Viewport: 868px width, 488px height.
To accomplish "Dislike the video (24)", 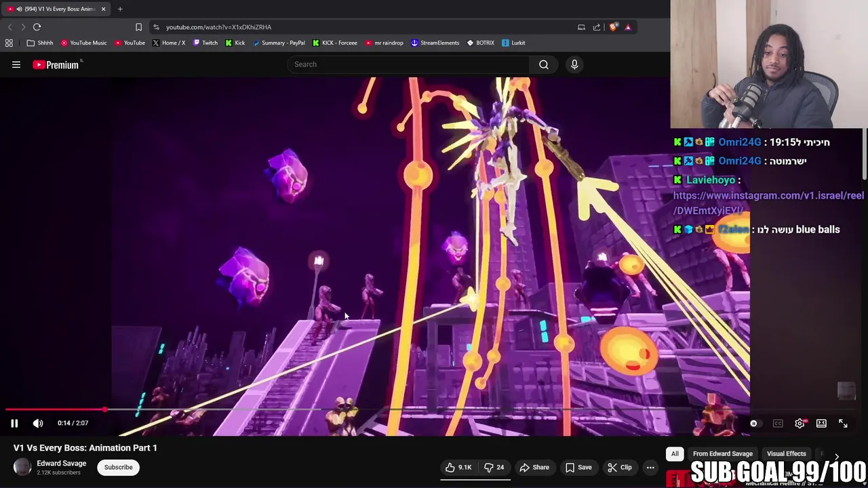I will coord(494,467).
